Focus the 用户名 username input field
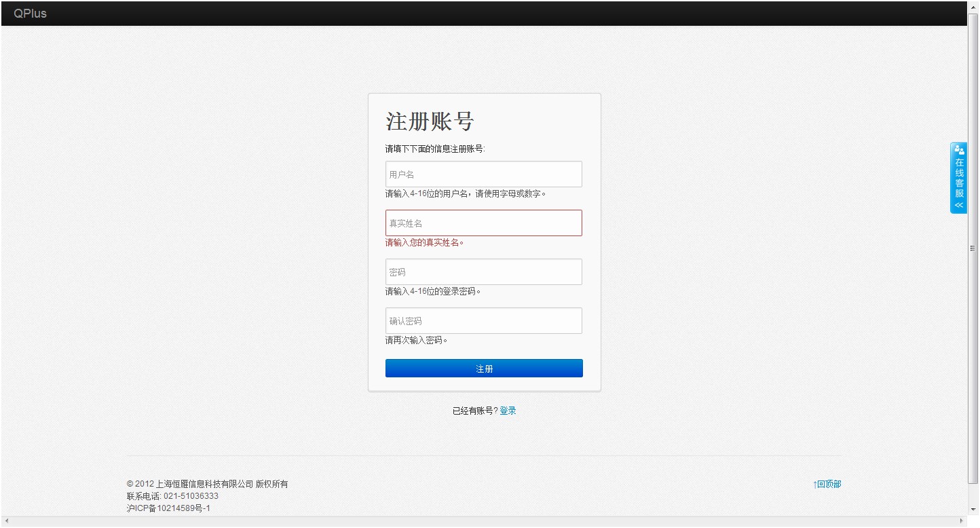The image size is (980, 528). 483,174
